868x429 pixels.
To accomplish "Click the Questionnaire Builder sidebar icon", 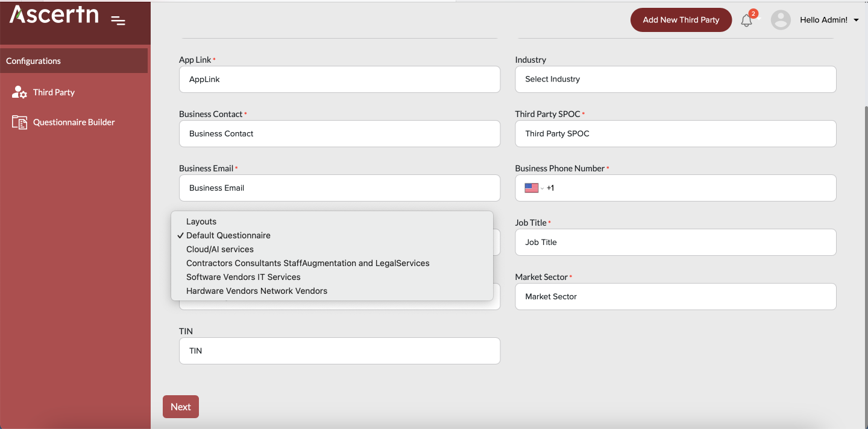I will pyautogui.click(x=19, y=122).
